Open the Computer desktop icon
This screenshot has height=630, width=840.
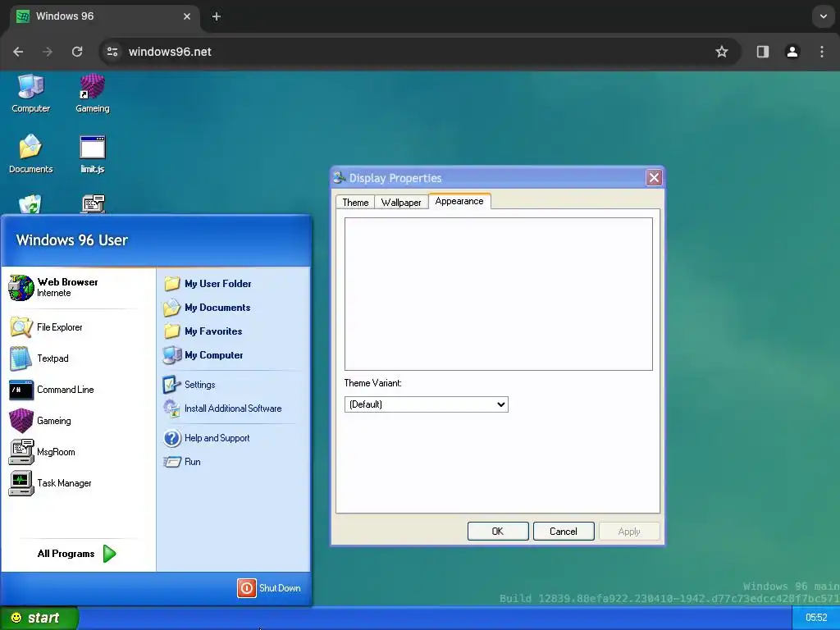pos(30,94)
